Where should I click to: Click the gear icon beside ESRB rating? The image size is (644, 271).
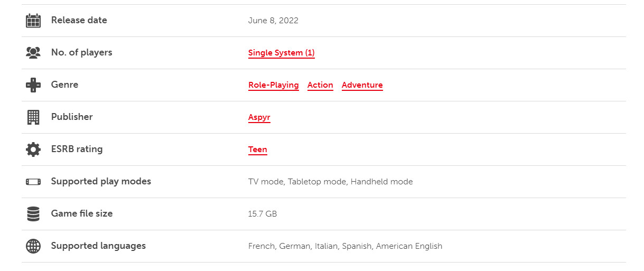pyautogui.click(x=33, y=149)
